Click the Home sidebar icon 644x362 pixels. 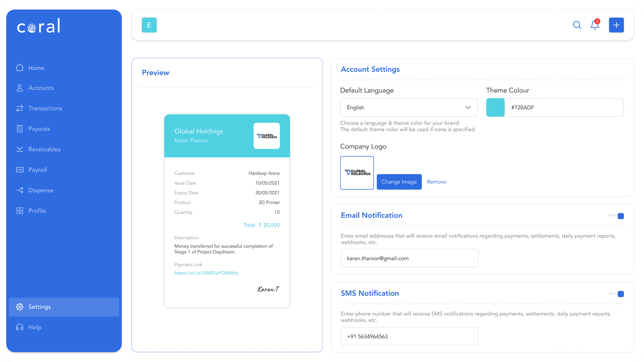click(x=20, y=68)
